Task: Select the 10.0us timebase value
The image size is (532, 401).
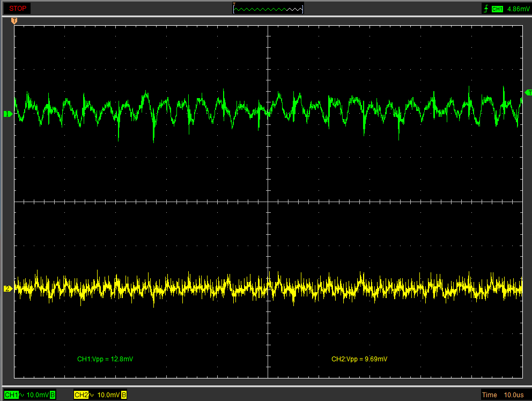Action: click(x=514, y=395)
